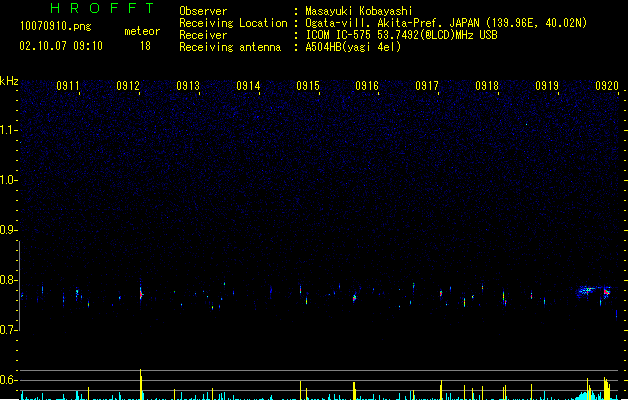Click the A504HB(yagi 4el) antenna text
The height and width of the screenshot is (400, 629).
[353, 47]
